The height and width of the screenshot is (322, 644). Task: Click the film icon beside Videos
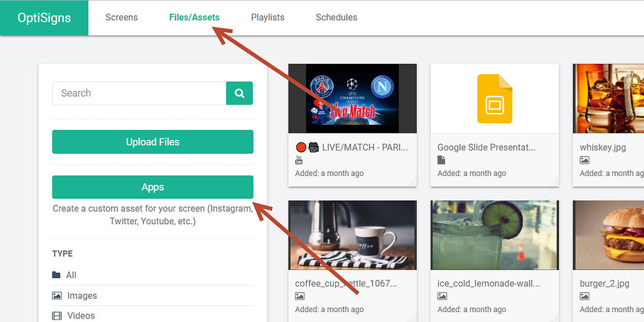pos(57,316)
